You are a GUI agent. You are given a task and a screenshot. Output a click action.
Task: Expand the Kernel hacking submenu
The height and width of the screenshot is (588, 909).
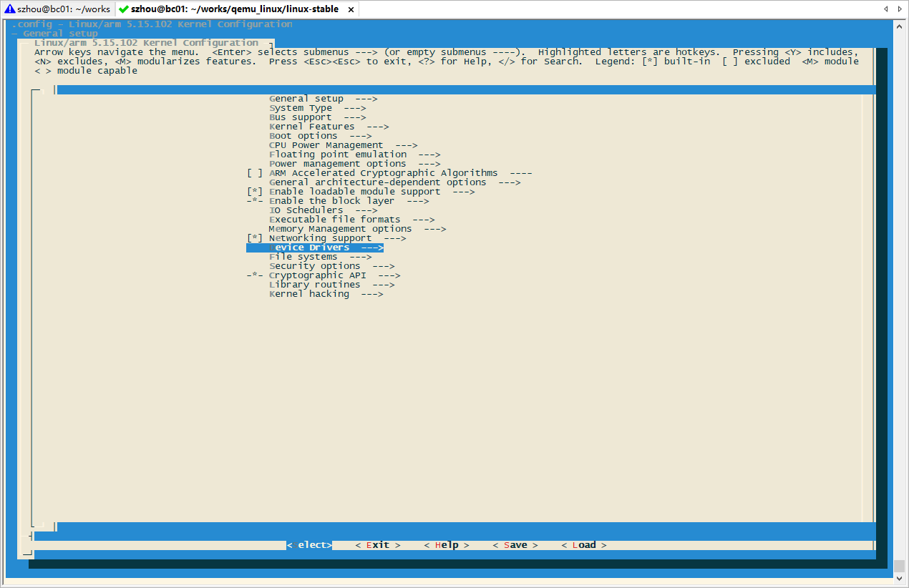coord(309,293)
